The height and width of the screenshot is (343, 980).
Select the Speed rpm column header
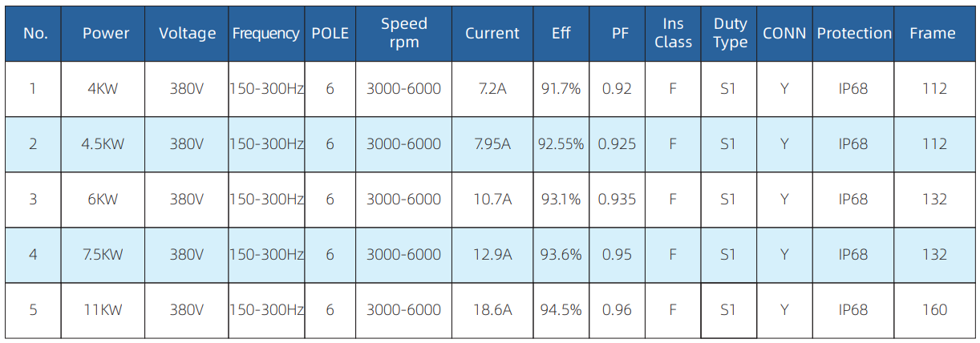(x=403, y=33)
